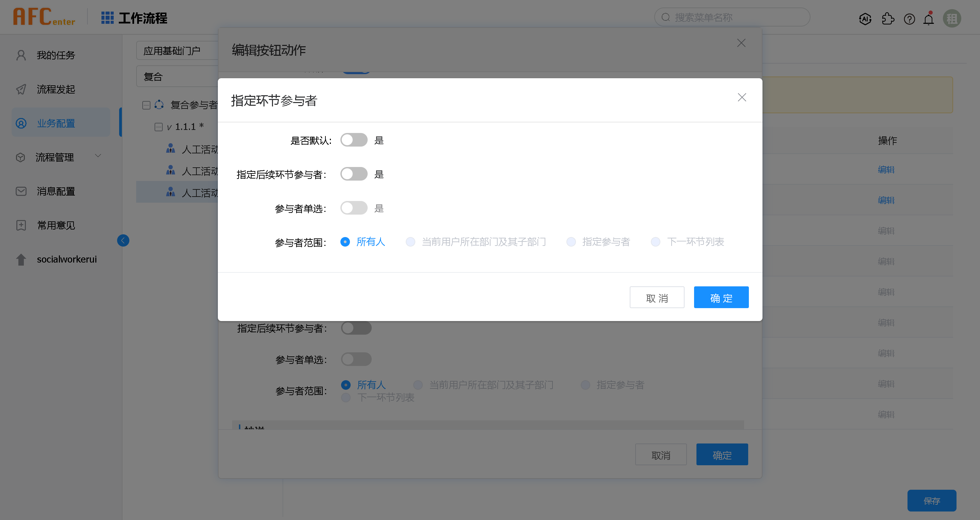Click 取消 in the 指定环节参与者 dialog
The height and width of the screenshot is (520, 980).
(657, 297)
